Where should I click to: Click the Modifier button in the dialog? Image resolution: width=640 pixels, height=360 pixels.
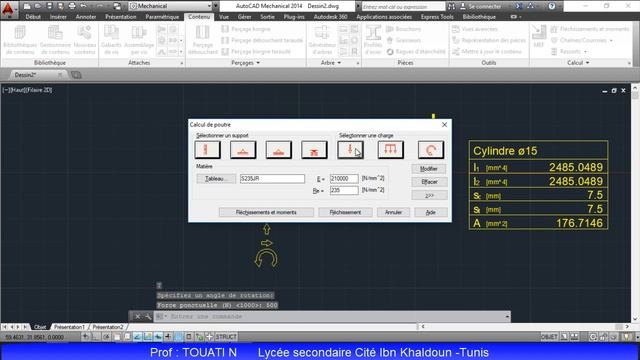coord(429,169)
